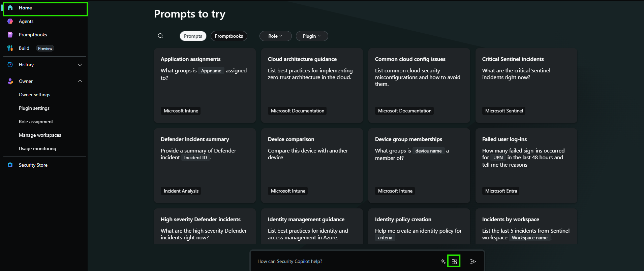Click the Preview badge beside Build
This screenshot has height=271, width=644.
pyautogui.click(x=45, y=48)
